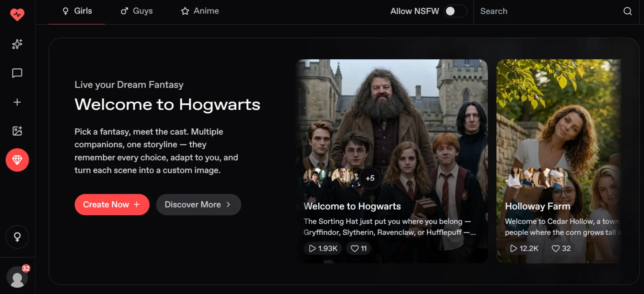
Task: Open the image generator icon in sidebar
Action: point(17,131)
